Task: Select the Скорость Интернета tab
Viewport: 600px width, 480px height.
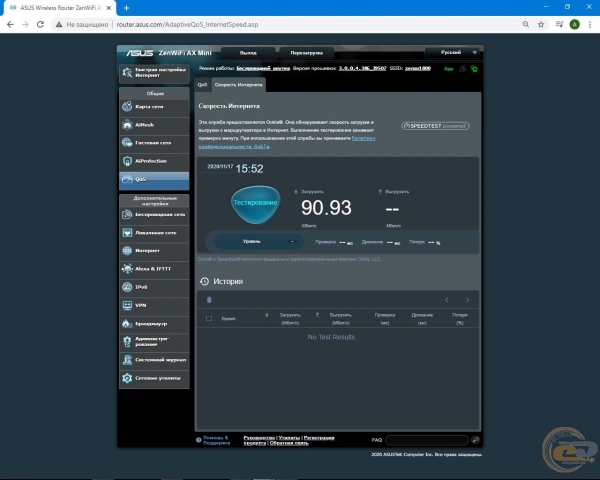Action: [239, 85]
